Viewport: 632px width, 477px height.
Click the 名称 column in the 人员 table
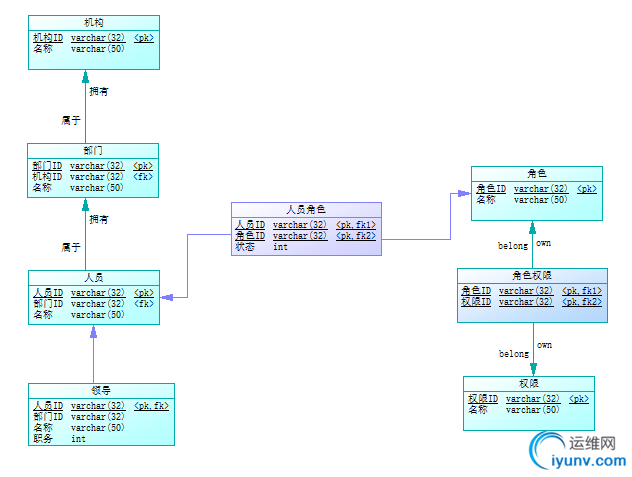[79, 315]
